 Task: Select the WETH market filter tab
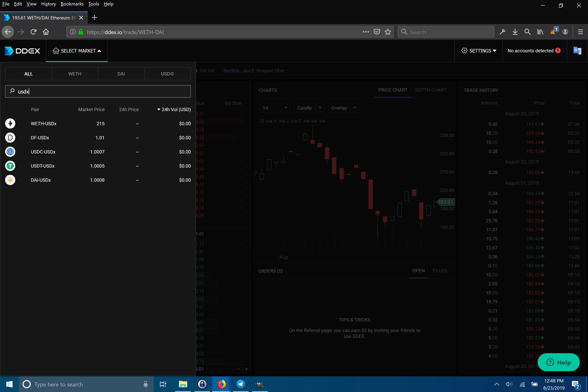coord(75,74)
